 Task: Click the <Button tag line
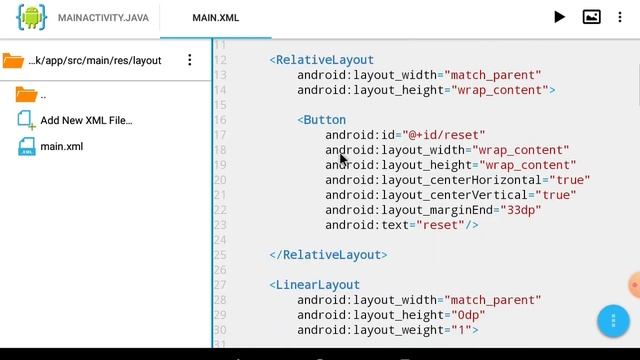click(x=321, y=120)
